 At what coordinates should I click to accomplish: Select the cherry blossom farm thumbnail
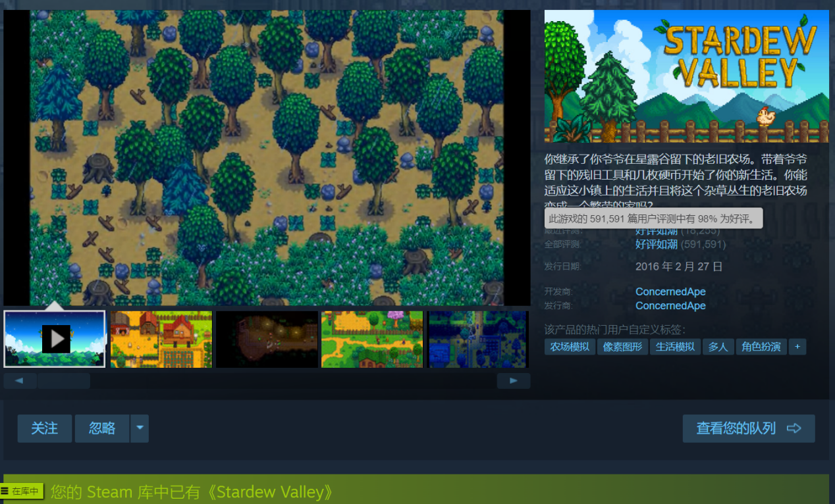click(x=372, y=339)
